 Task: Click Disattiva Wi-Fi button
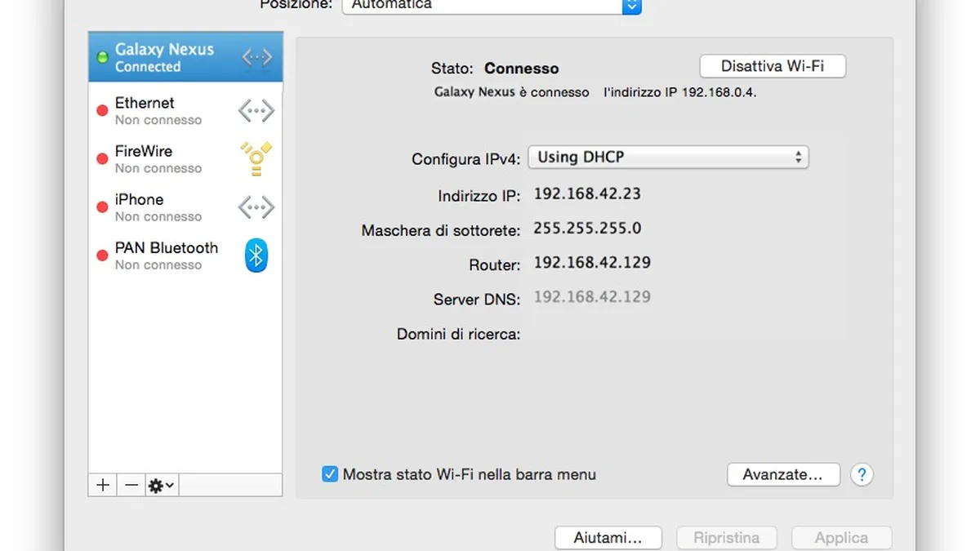click(x=773, y=66)
